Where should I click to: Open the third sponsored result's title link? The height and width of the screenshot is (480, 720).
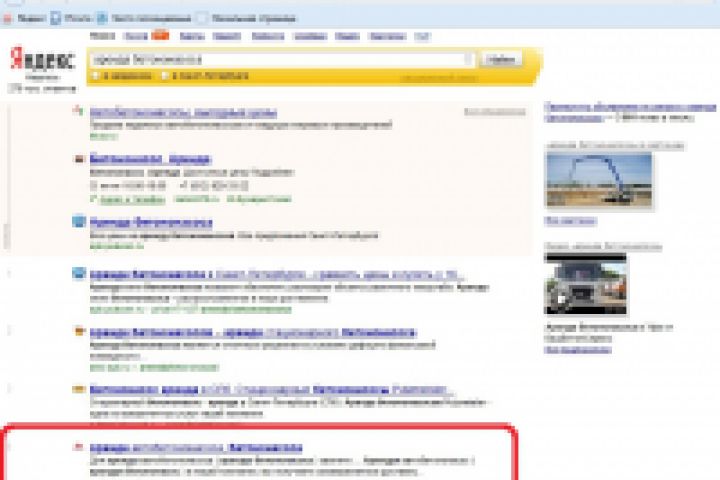pos(151,223)
